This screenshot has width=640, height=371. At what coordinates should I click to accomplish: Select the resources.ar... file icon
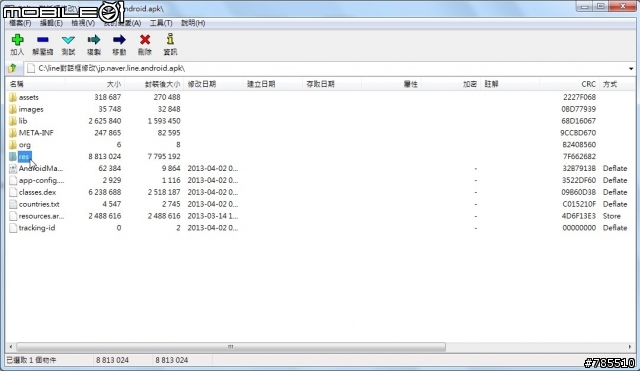coord(13,215)
